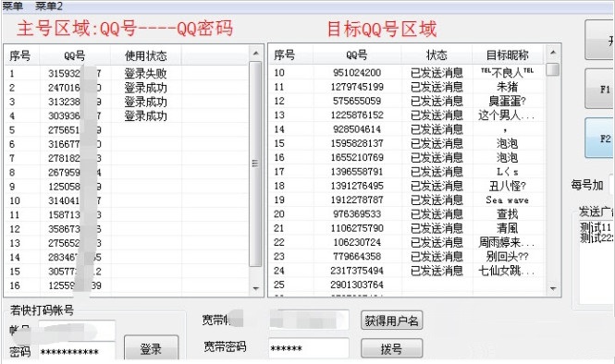Click nickname 七仙女跳...
Viewport: 615px width, 364px height.
(x=506, y=271)
